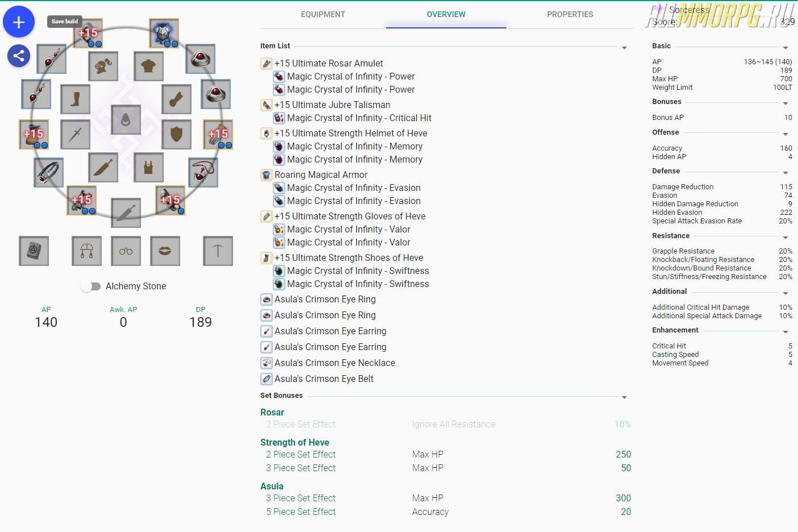Click +15 Ultimate Rosar Amulet item

[x=329, y=63]
